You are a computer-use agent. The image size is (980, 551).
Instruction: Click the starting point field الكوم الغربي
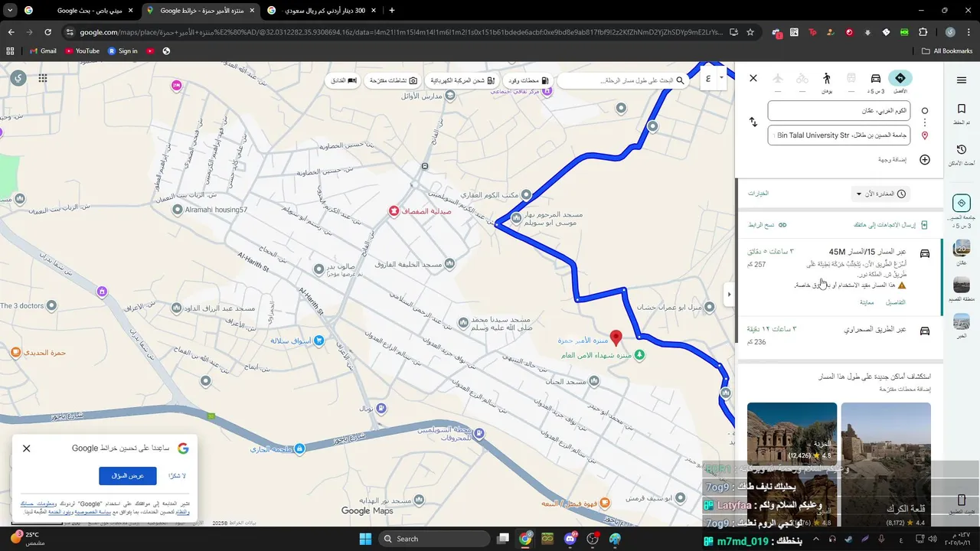click(x=839, y=111)
